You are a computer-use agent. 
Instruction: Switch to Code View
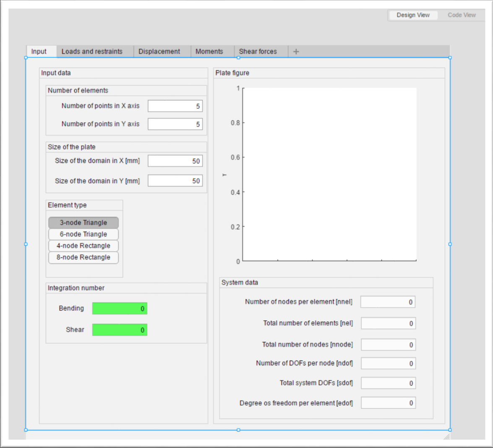click(461, 15)
